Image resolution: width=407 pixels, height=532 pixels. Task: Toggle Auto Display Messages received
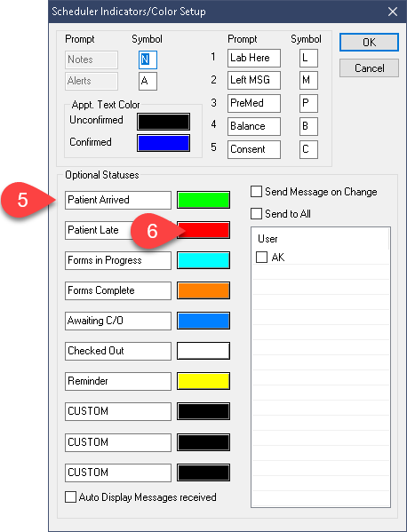(70, 497)
